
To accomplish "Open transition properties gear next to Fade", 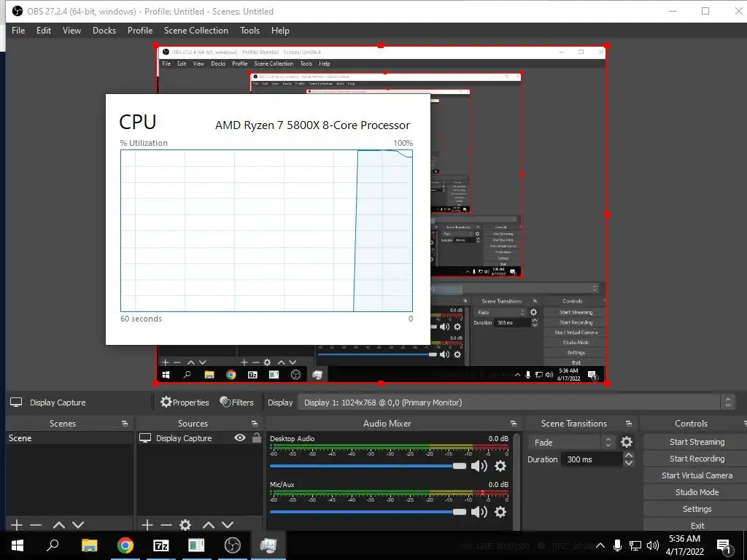I will coord(627,443).
